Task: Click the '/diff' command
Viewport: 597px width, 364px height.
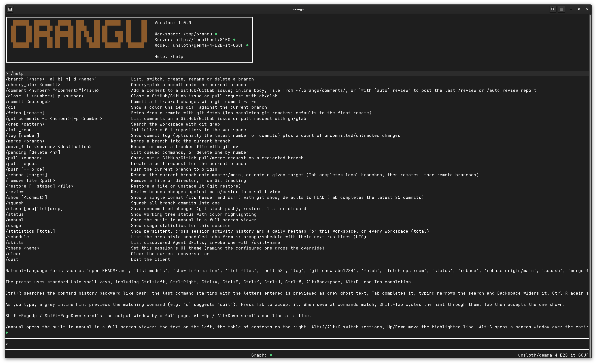Action: click(x=12, y=107)
